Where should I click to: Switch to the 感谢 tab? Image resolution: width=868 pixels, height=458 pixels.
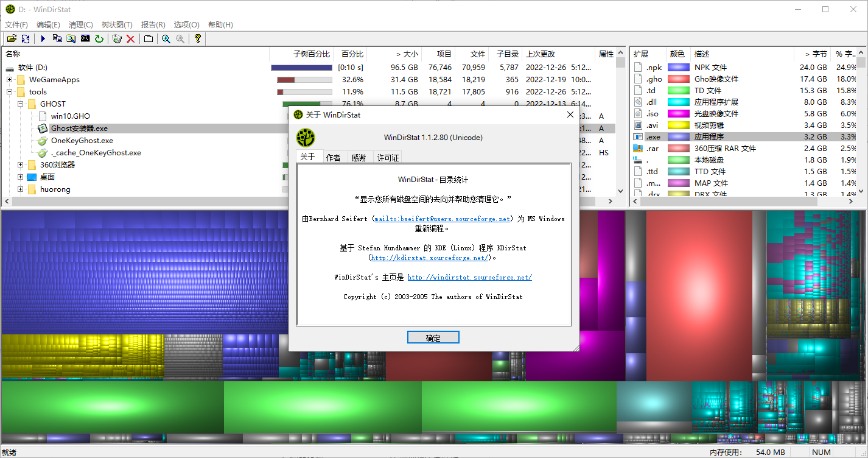(359, 158)
